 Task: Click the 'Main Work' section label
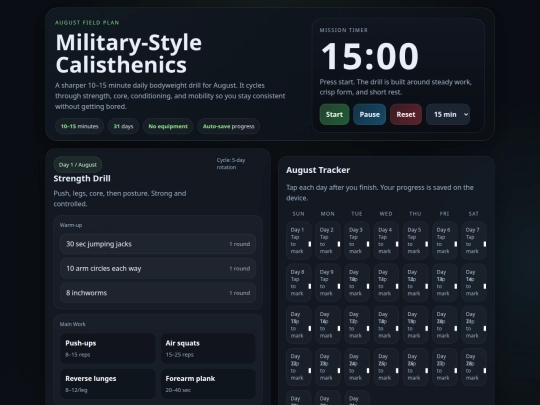(73, 324)
